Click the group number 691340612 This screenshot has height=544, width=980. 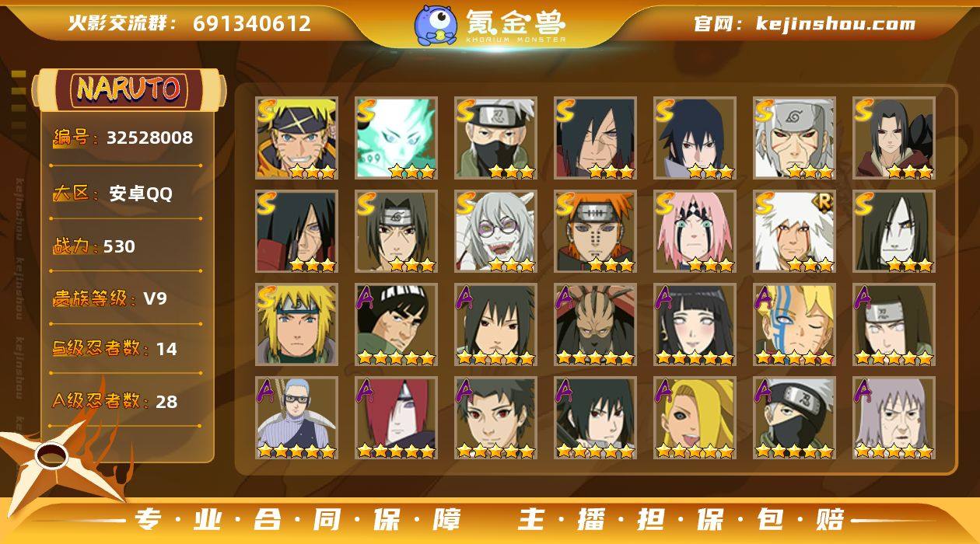click(252, 23)
